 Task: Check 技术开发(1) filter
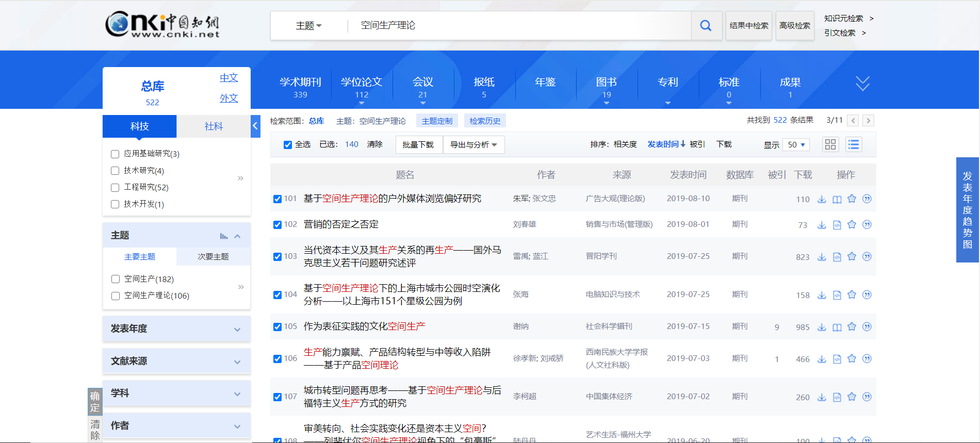click(x=115, y=204)
